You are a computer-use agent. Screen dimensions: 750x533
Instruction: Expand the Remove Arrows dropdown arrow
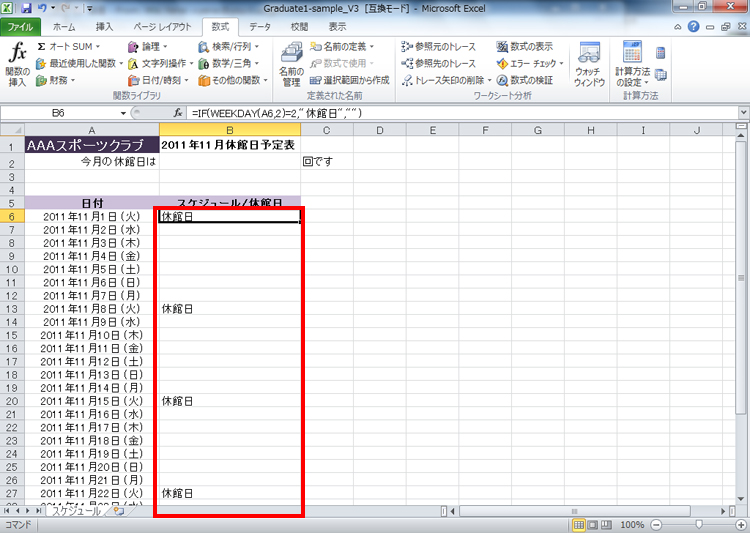point(489,80)
